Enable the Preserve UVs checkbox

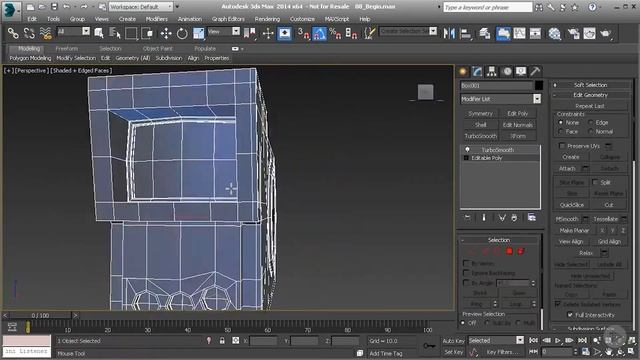562,146
